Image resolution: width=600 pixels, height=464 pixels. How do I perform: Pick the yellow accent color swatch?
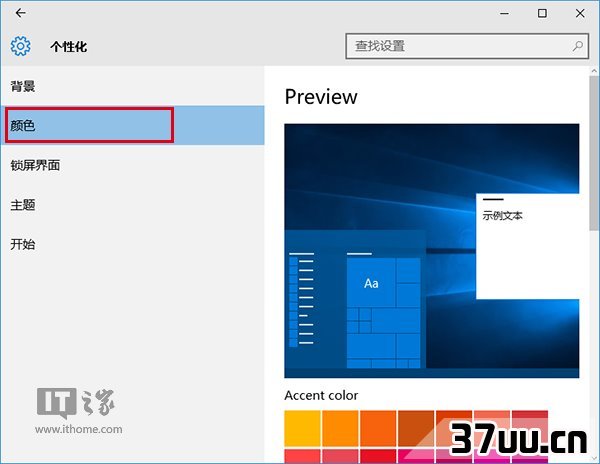pyautogui.click(x=302, y=428)
